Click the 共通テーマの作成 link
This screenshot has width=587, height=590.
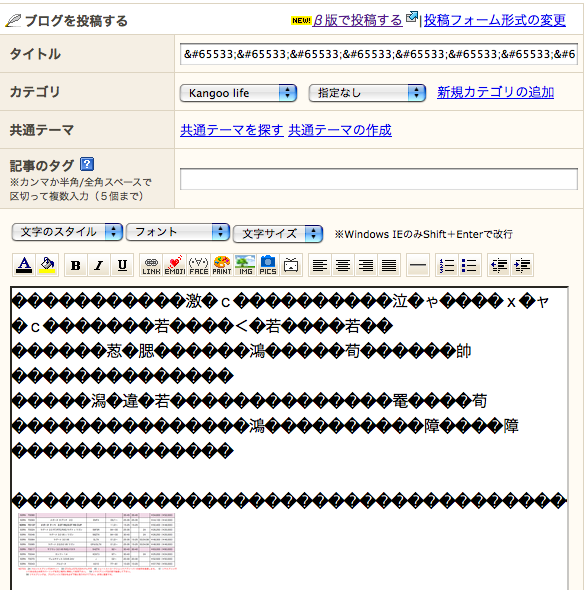(340, 130)
